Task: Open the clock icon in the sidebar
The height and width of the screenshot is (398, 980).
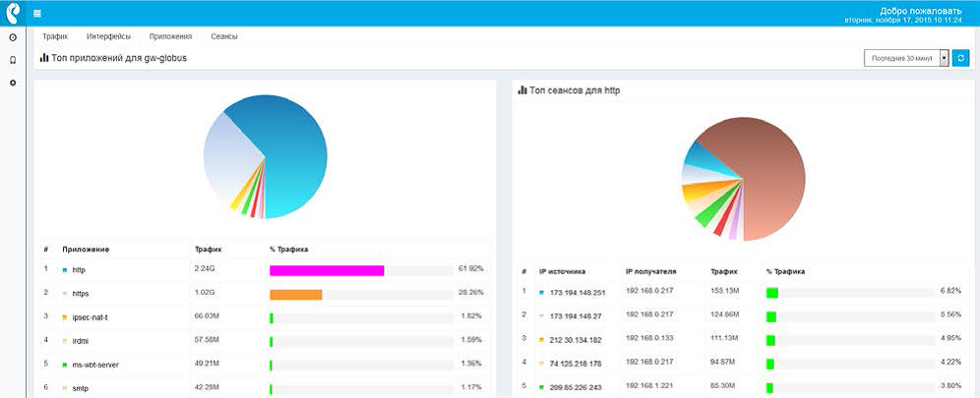Action: 13,37
